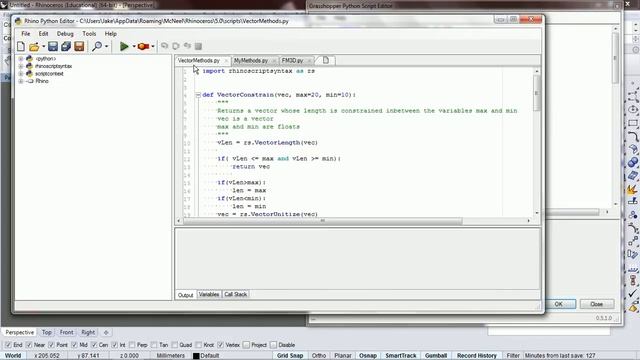The height and width of the screenshot is (360, 640).
Task: Toggle Gumball in the Rhino status bar
Action: (x=436, y=356)
